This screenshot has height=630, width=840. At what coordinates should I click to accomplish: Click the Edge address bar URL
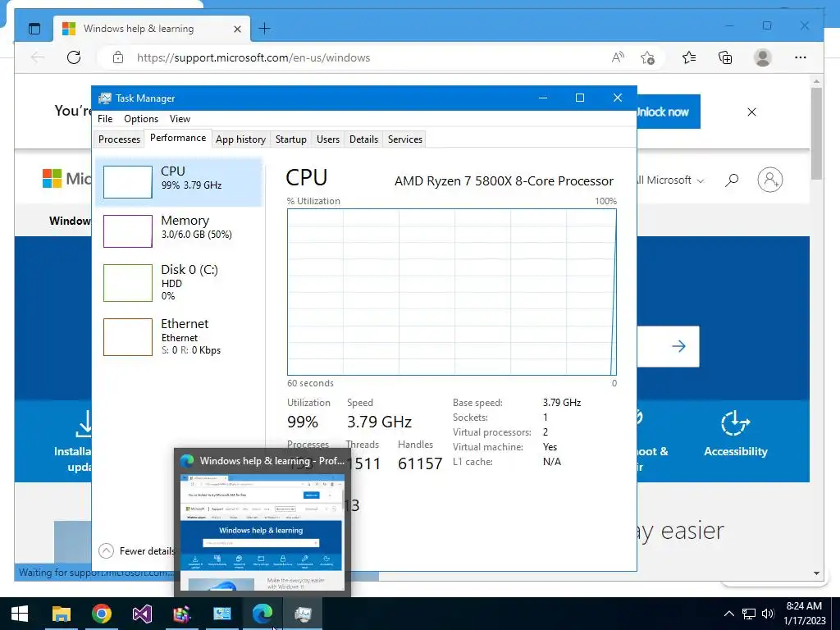(x=253, y=58)
